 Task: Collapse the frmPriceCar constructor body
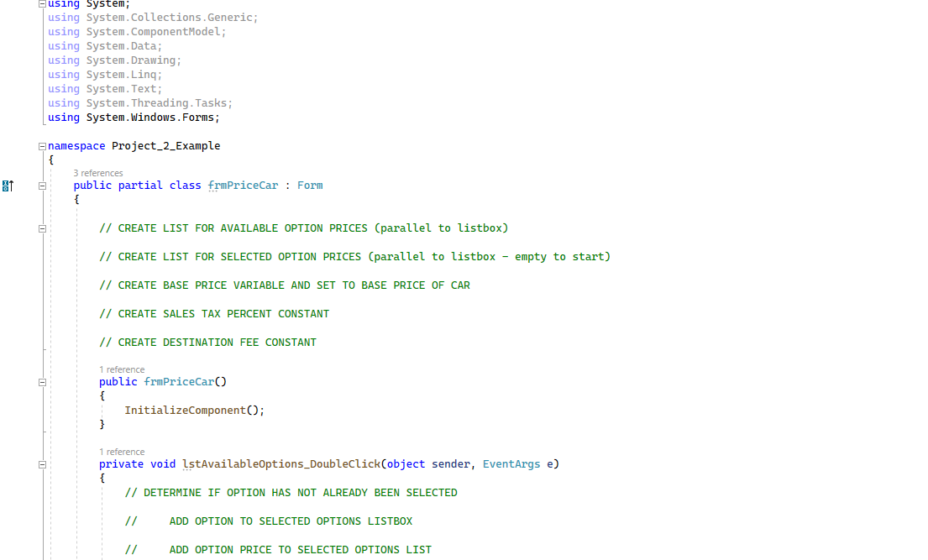[x=40, y=381]
